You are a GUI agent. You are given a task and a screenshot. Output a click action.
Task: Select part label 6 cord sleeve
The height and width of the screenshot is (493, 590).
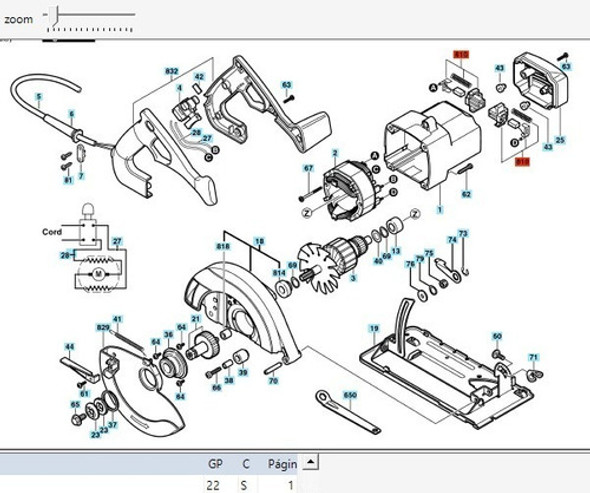click(71, 114)
